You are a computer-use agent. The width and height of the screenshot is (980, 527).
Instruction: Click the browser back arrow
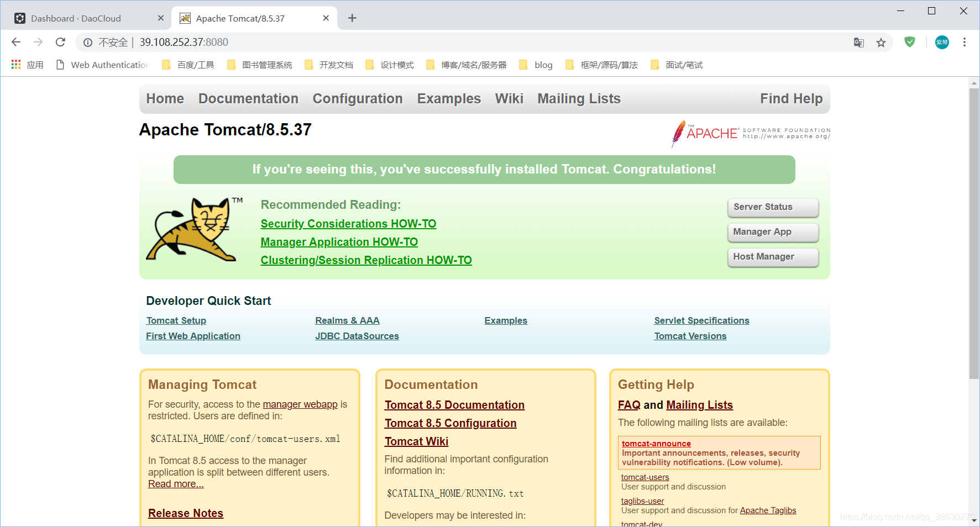16,42
